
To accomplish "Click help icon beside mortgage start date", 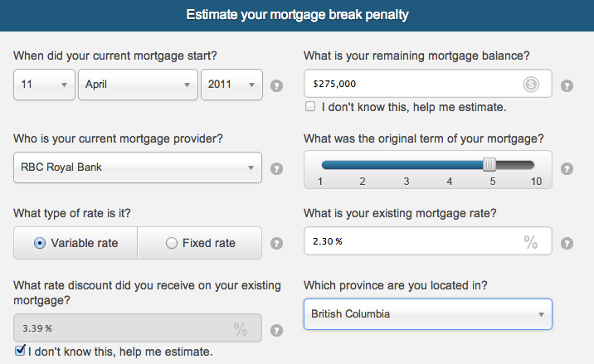I will click(x=276, y=86).
